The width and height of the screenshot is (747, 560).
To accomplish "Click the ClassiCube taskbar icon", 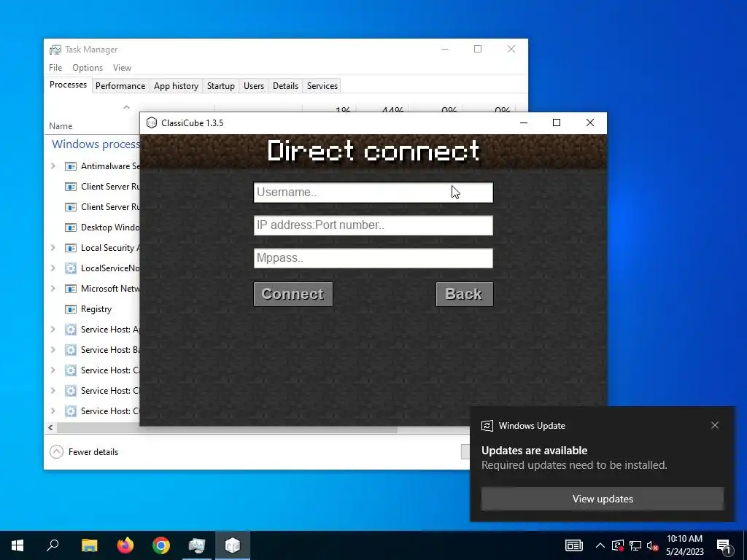I will coord(233,545).
